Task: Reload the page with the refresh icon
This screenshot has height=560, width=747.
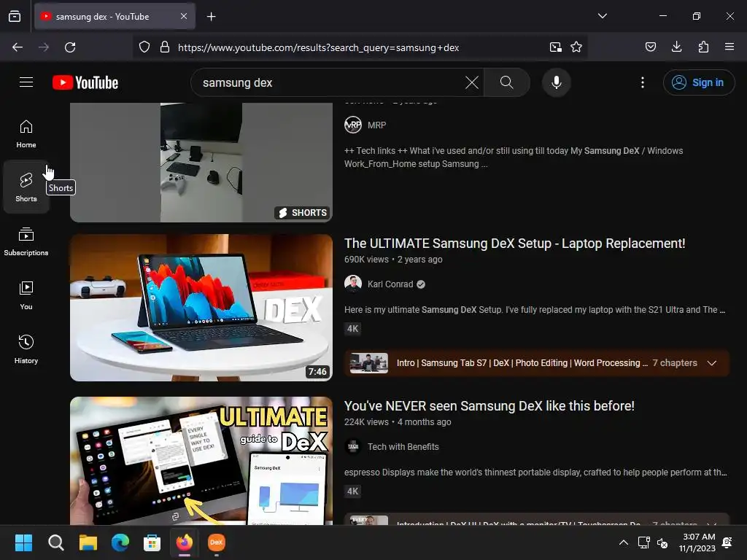Action: tap(70, 47)
